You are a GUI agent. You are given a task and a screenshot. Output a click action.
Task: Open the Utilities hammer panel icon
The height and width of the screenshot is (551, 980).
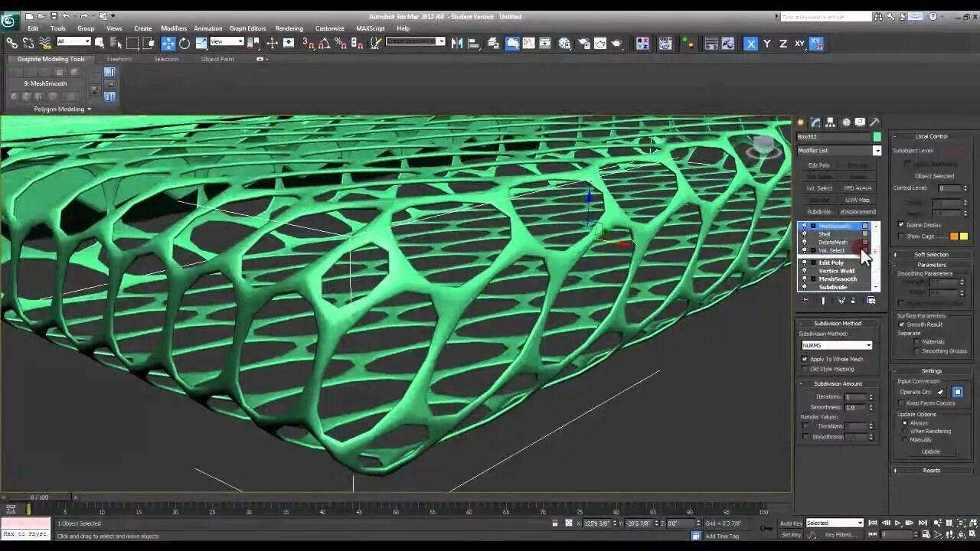pos(874,122)
